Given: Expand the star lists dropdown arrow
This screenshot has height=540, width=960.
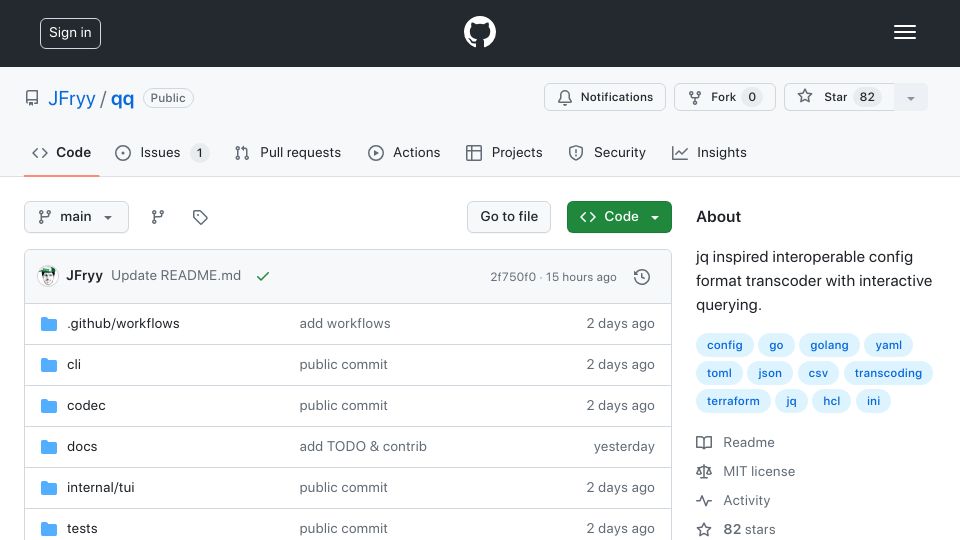Looking at the screenshot, I should [x=910, y=98].
